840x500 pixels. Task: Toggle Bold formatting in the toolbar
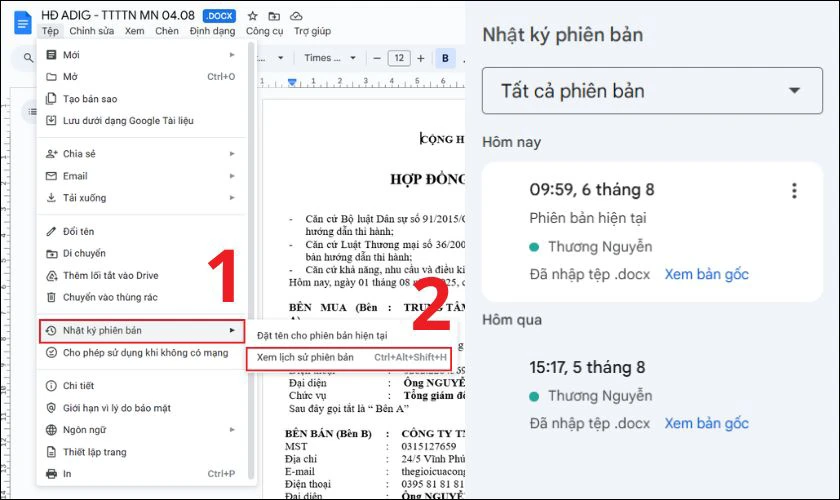tap(445, 58)
